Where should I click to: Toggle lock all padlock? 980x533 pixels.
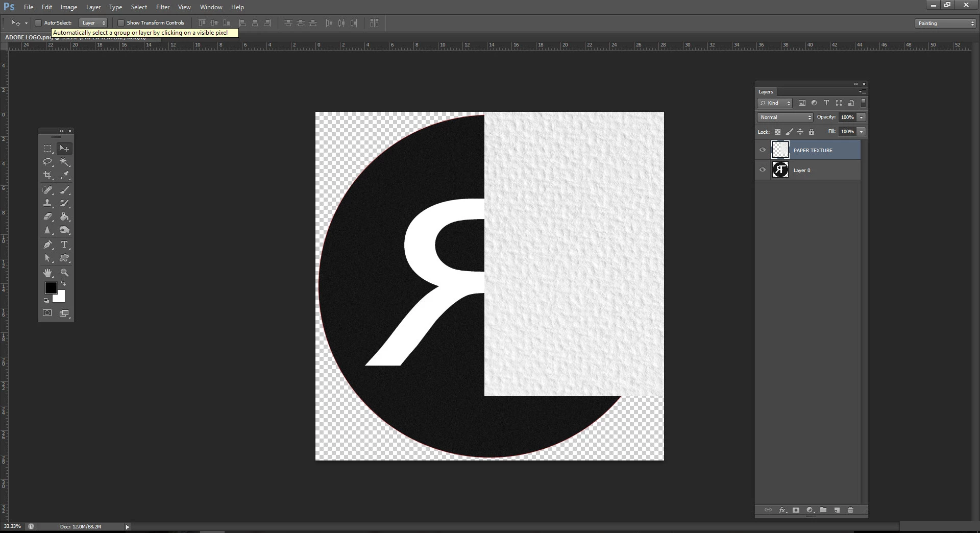pos(812,132)
